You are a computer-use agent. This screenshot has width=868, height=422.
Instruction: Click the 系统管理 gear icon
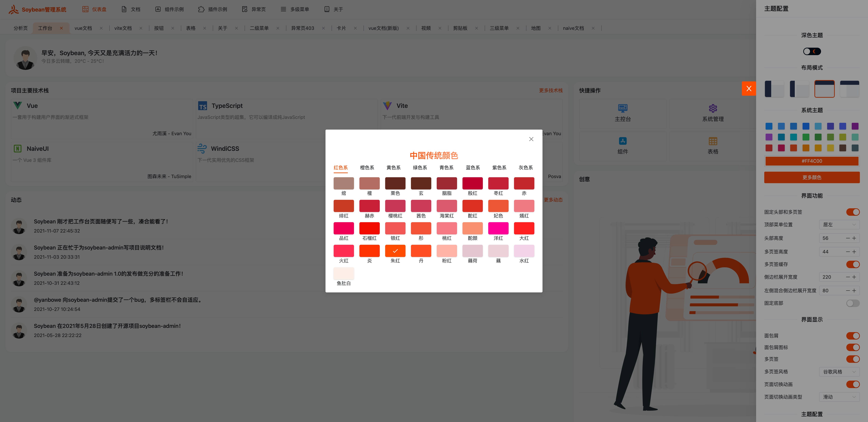click(713, 108)
